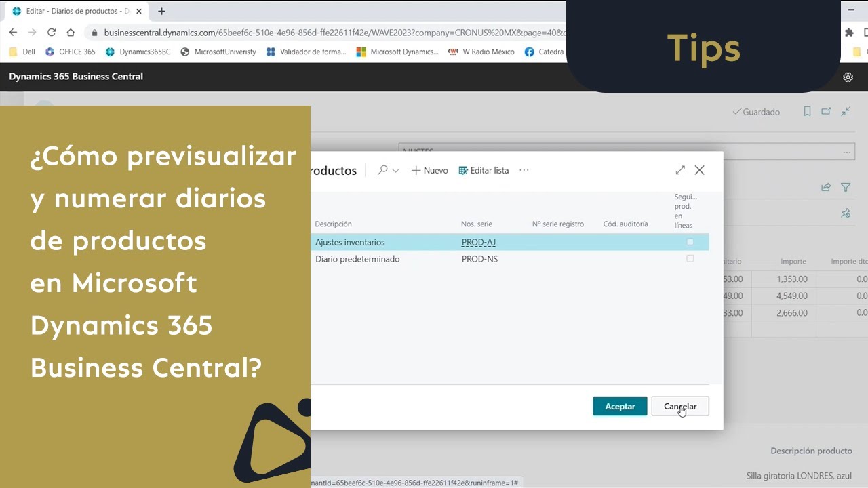The height and width of the screenshot is (488, 868).
Task: Select the 1,353.00 Importe cell
Action: (x=792, y=279)
